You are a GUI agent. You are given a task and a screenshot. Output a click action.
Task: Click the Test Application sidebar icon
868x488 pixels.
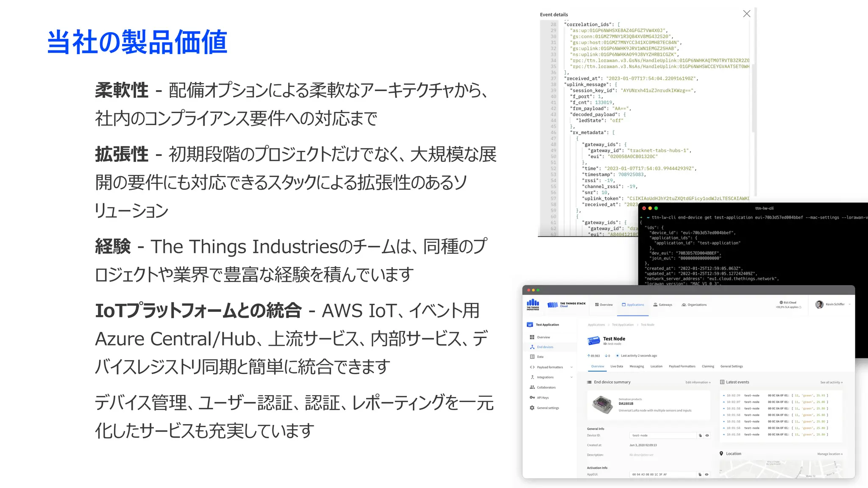click(x=530, y=325)
